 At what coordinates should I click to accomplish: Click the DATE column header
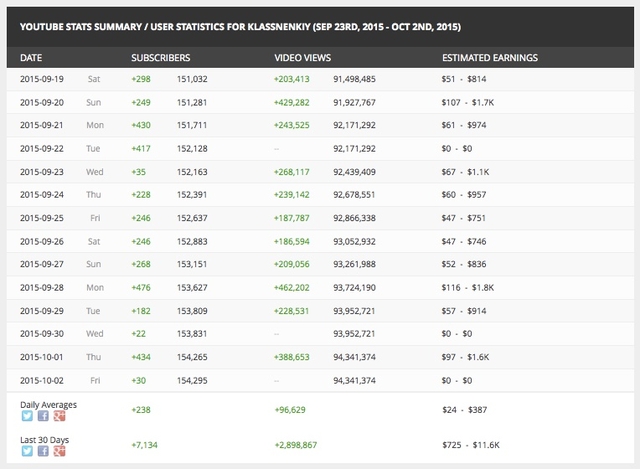click(31, 58)
